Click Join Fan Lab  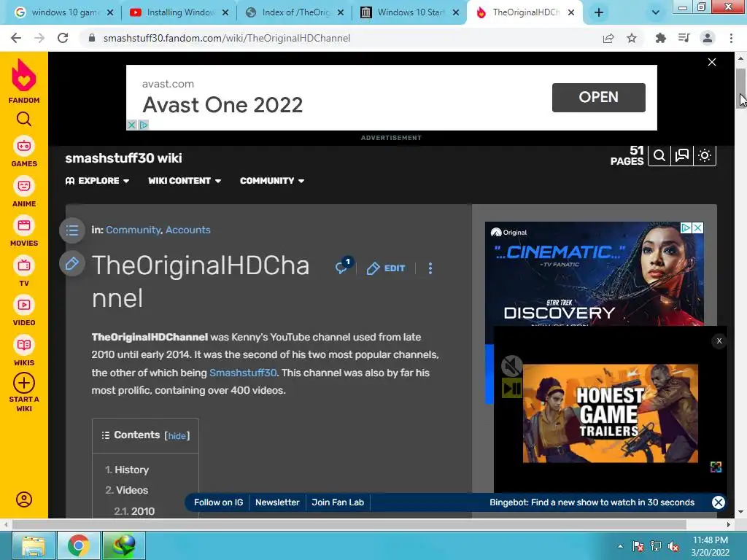point(338,502)
